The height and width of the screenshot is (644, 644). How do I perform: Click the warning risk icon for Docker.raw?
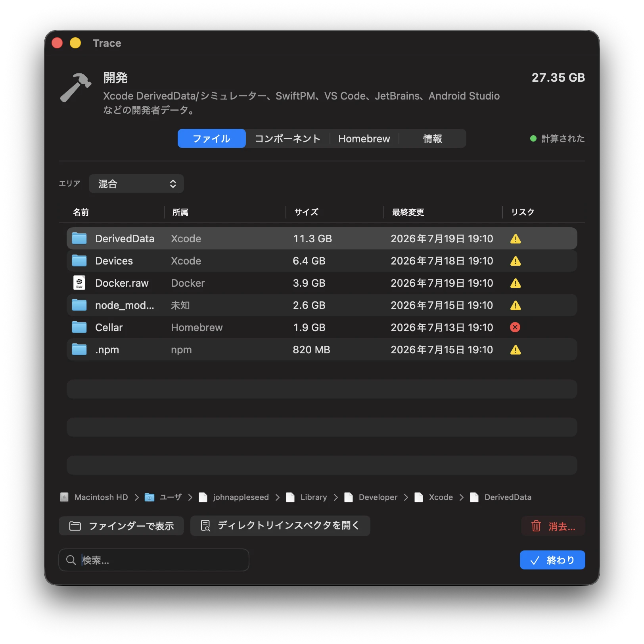coord(516,283)
